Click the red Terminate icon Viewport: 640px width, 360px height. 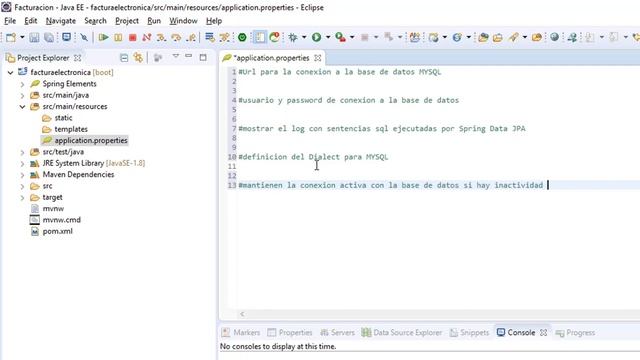pyautogui.click(x=132, y=38)
